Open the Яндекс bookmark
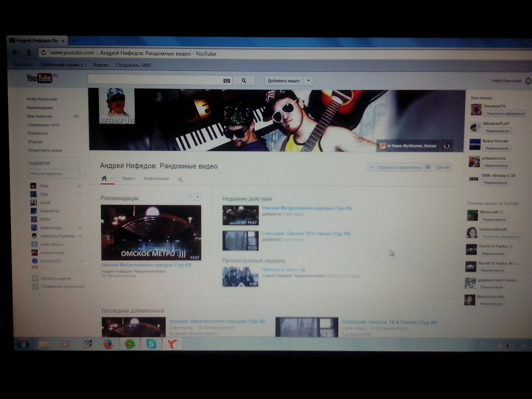532x399 pixels. click(101, 65)
